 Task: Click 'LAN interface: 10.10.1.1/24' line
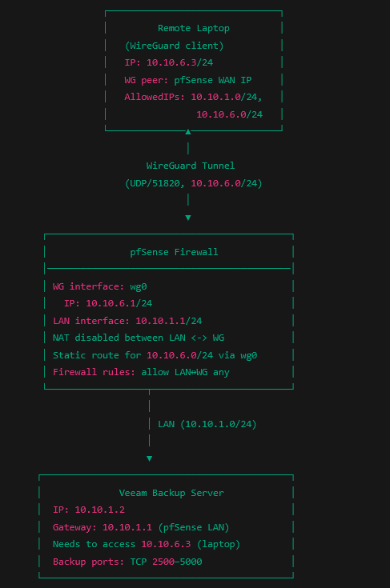(x=127, y=321)
